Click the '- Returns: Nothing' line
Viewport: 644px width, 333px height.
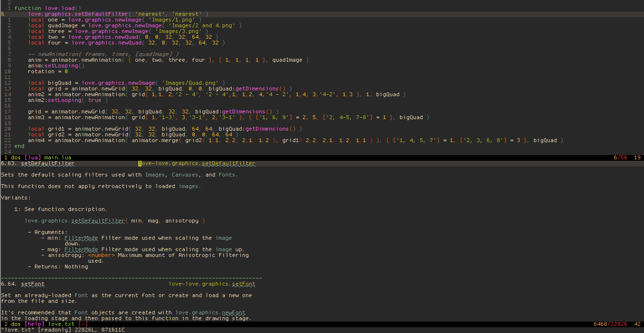(x=58, y=267)
